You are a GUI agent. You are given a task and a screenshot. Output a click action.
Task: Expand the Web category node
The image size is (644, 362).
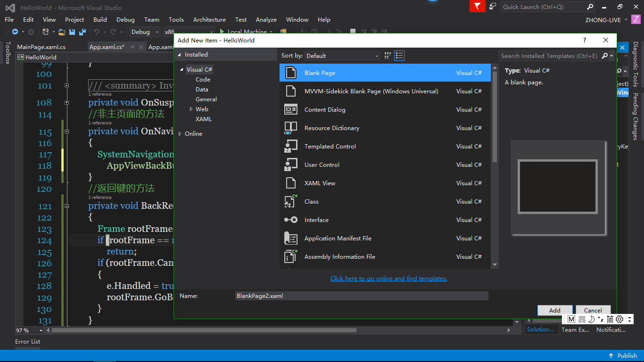pos(191,109)
